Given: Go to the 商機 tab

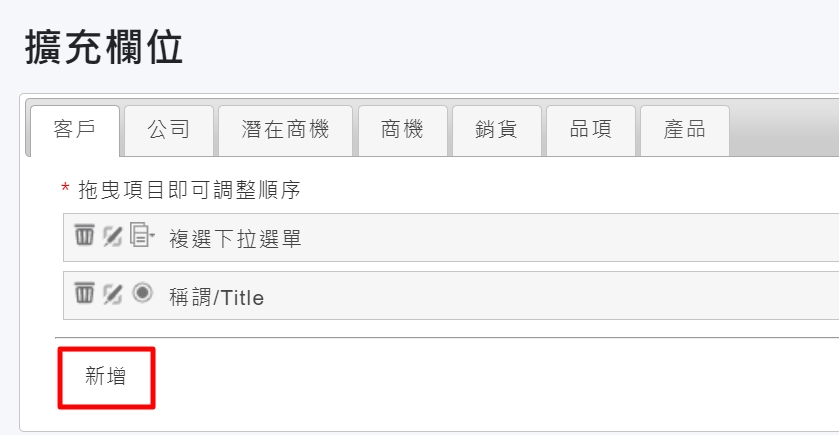Looking at the screenshot, I should point(402,129).
